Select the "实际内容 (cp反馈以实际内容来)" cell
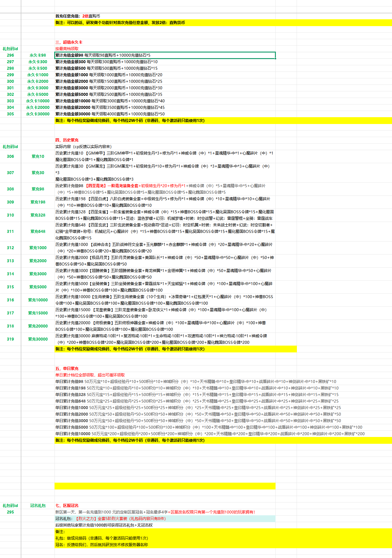Viewport: 392px width, 558px height. pyautogui.click(x=84, y=147)
